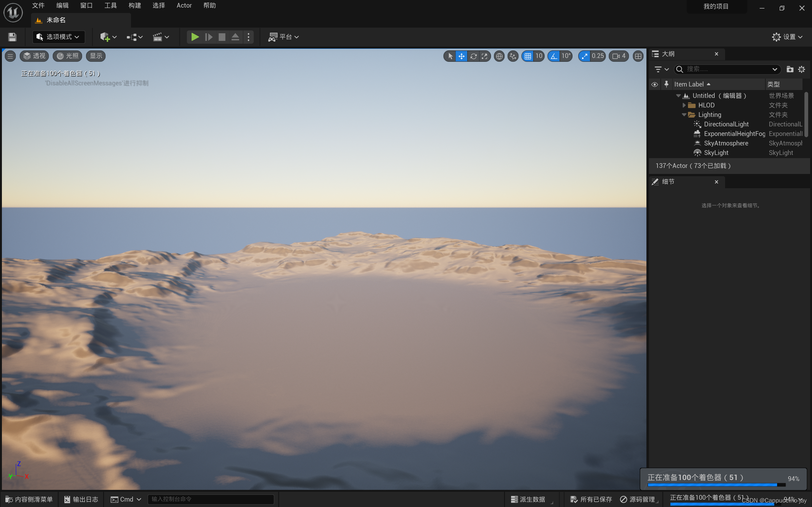
Task: Toggle rotation angle snapping
Action: pos(554,56)
